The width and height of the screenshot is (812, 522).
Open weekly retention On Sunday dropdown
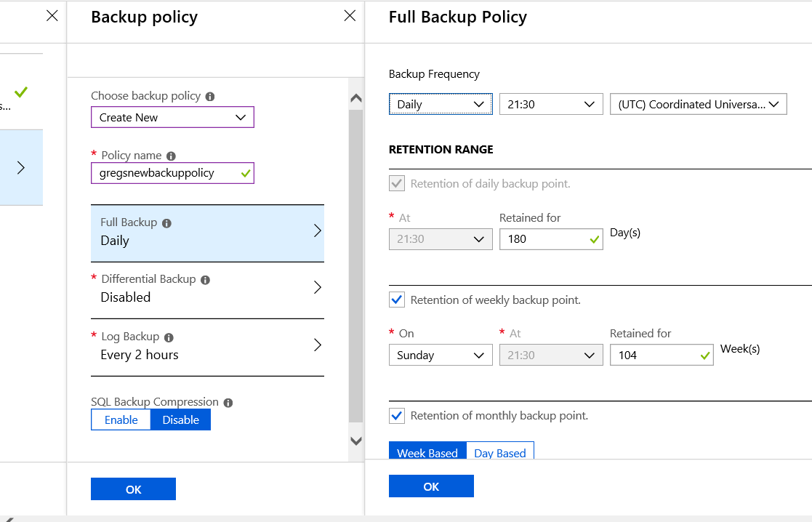(x=441, y=355)
